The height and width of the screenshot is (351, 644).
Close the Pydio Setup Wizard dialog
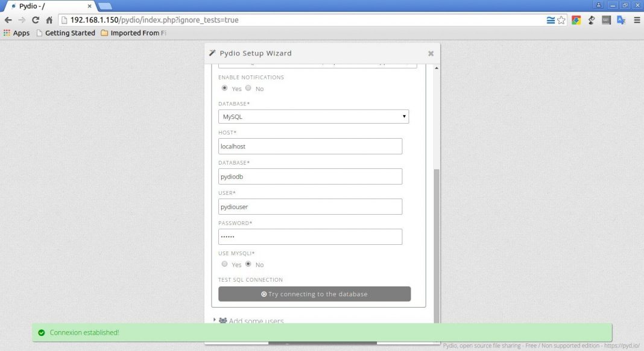431,54
